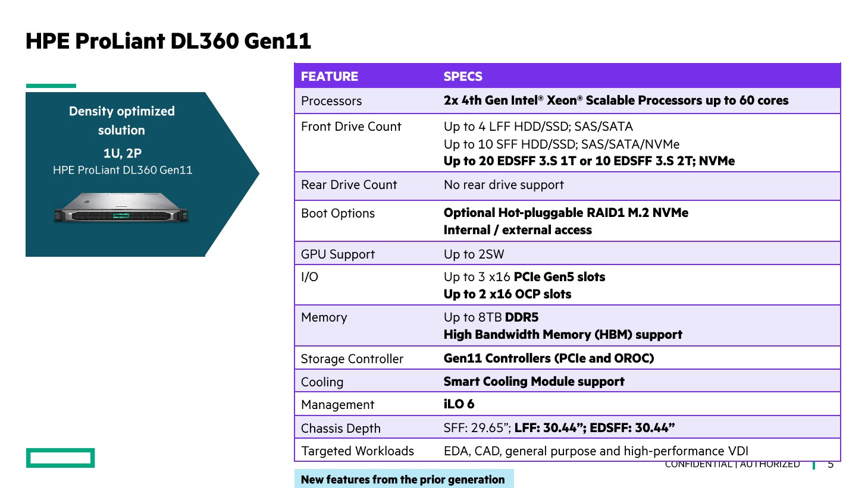Click 'Up to 4 LFF HDD/SSD; SAS/SATA' line
The width and height of the screenshot is (868, 488).
(x=538, y=127)
